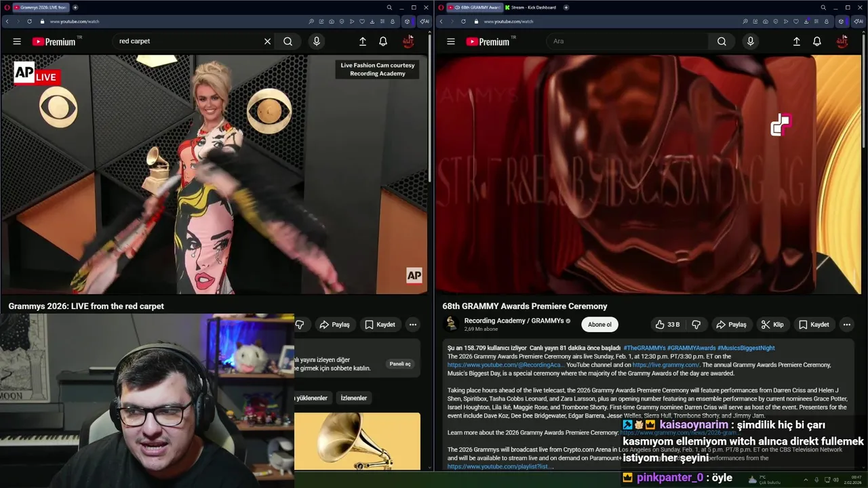Start voice search in right YouTube window
This screenshot has width=868, height=488.
pyautogui.click(x=750, y=41)
